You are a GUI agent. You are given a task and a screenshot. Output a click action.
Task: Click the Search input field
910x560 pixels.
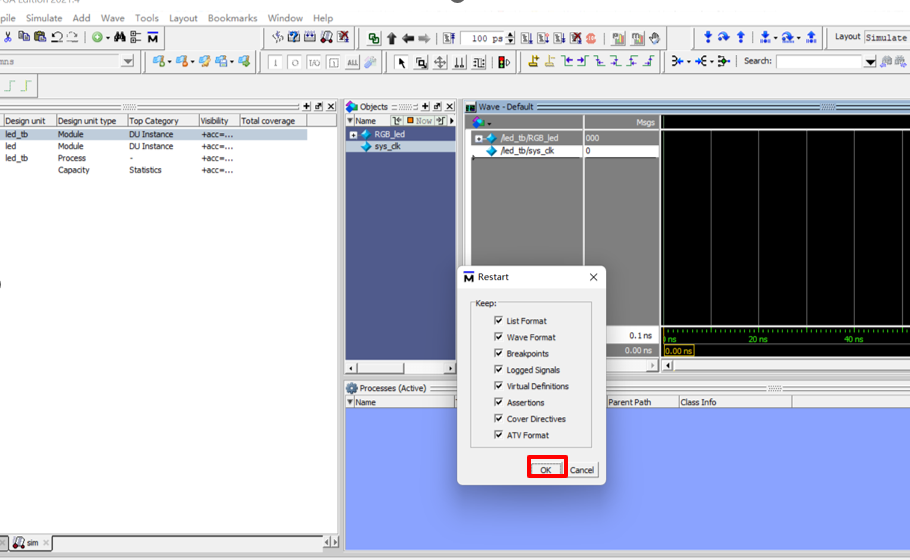(819, 62)
